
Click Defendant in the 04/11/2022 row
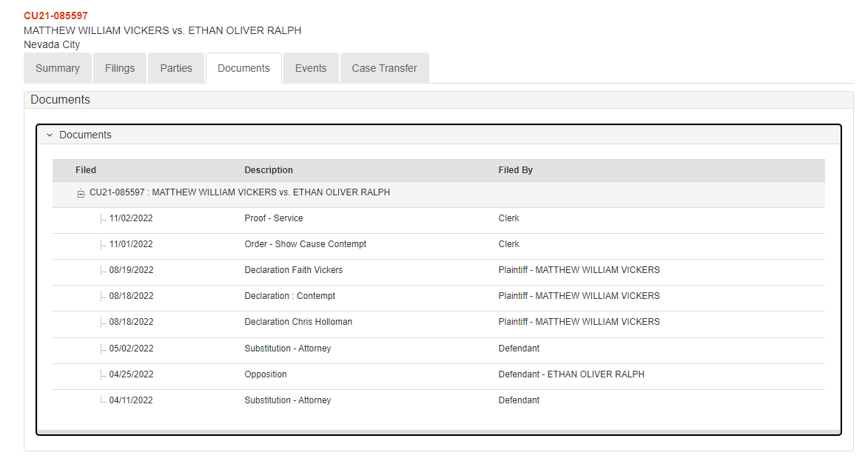[519, 400]
